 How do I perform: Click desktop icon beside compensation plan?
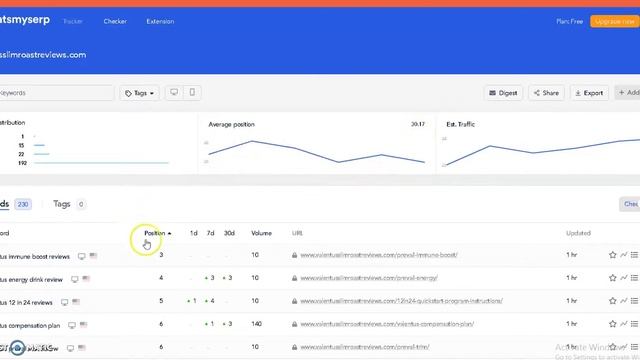click(72, 325)
